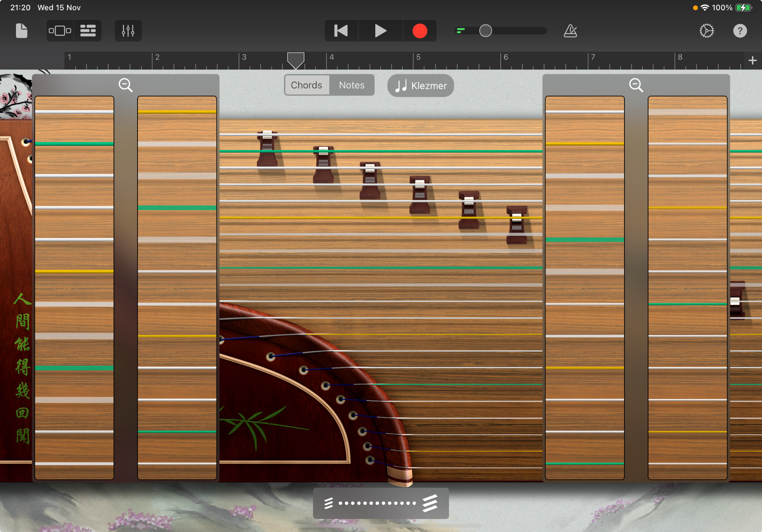Pluck green string in first left panel top

(x=74, y=144)
